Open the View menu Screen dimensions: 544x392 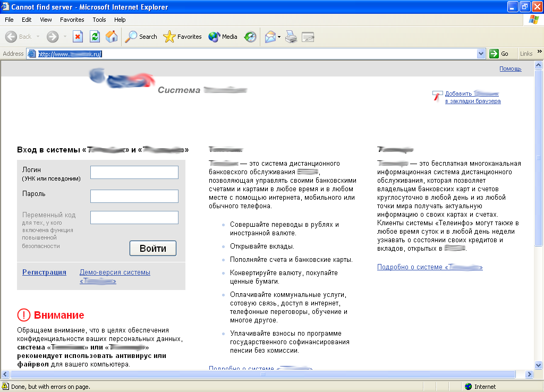tap(46, 20)
